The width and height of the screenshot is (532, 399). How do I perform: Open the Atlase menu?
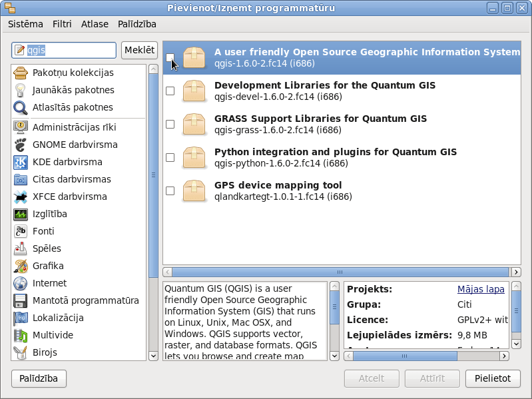click(x=95, y=24)
